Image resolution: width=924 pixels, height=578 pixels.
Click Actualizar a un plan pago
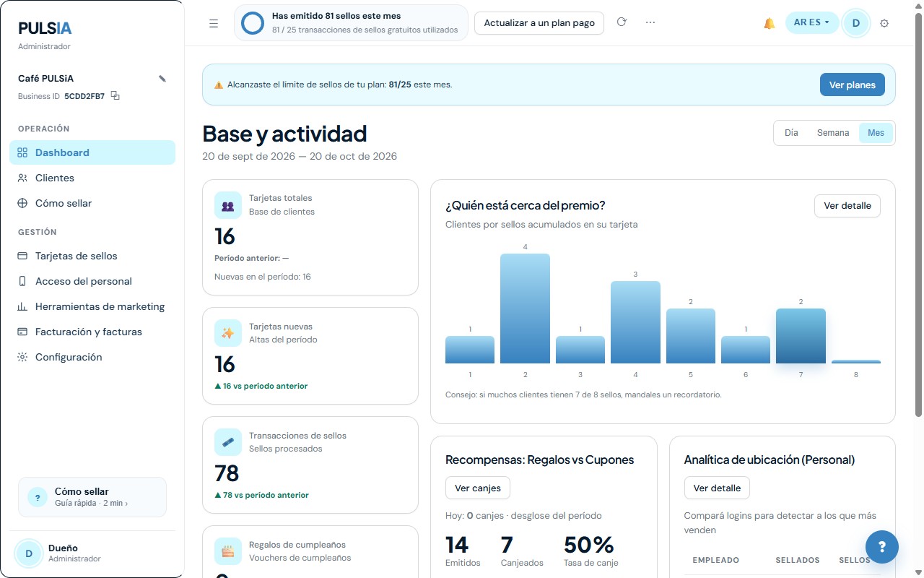coord(539,23)
